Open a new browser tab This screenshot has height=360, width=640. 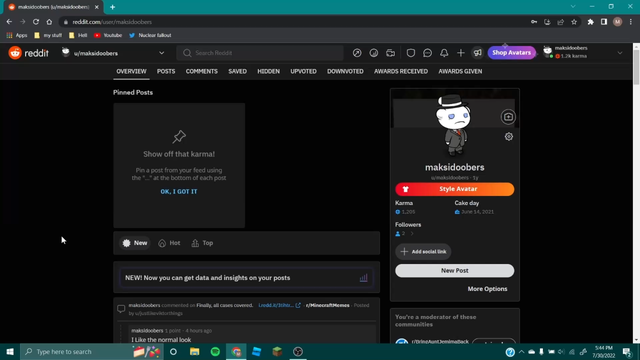pyautogui.click(x=112, y=7)
